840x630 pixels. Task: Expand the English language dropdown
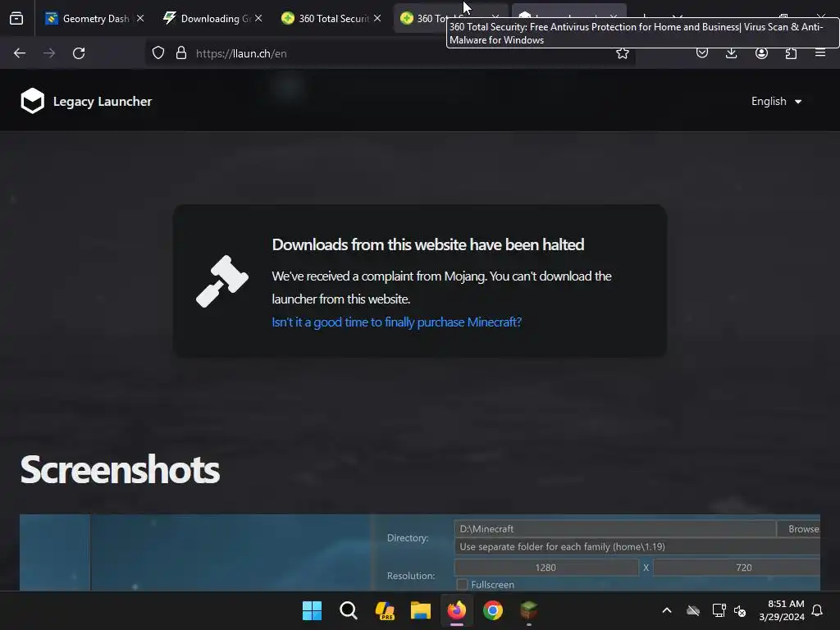[x=776, y=101]
